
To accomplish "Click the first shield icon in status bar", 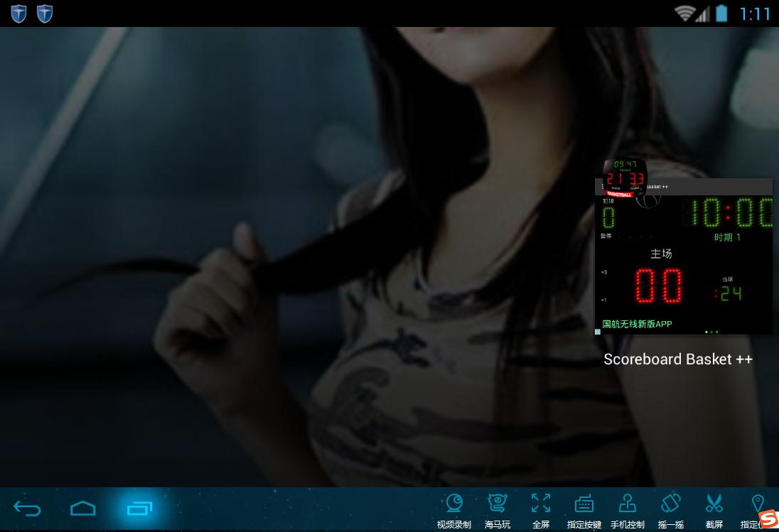I will tap(19, 13).
